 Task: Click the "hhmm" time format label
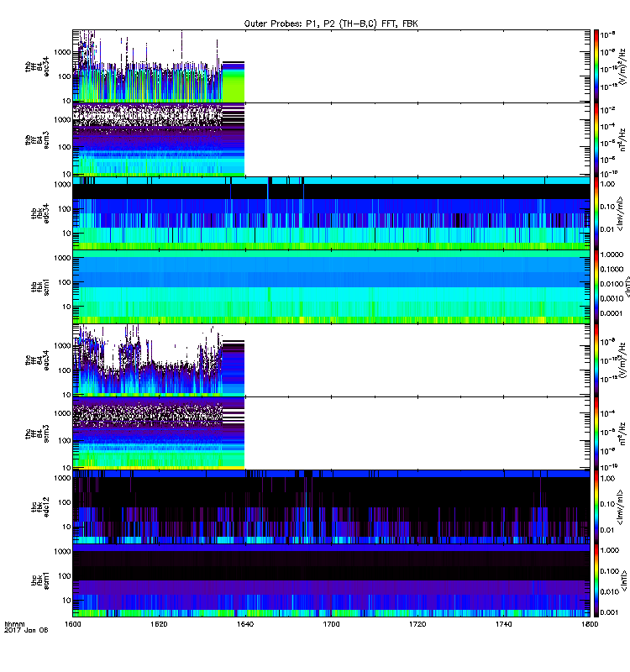(14, 624)
